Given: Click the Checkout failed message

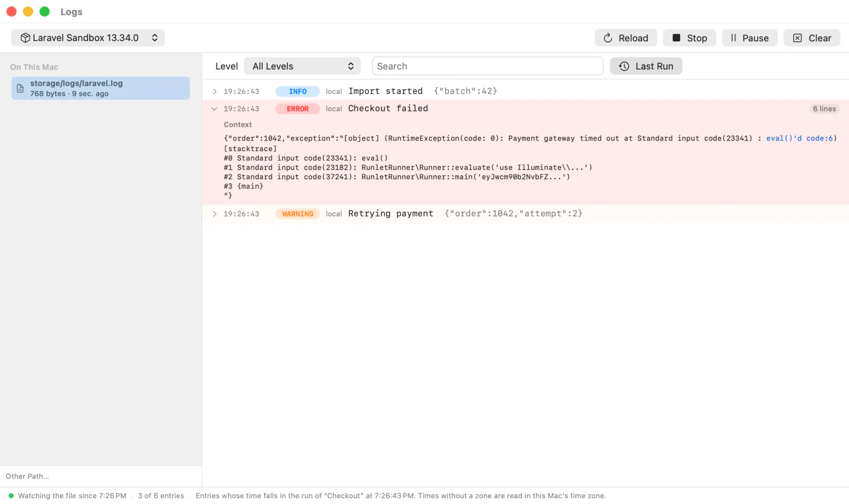Looking at the screenshot, I should pos(388,108).
